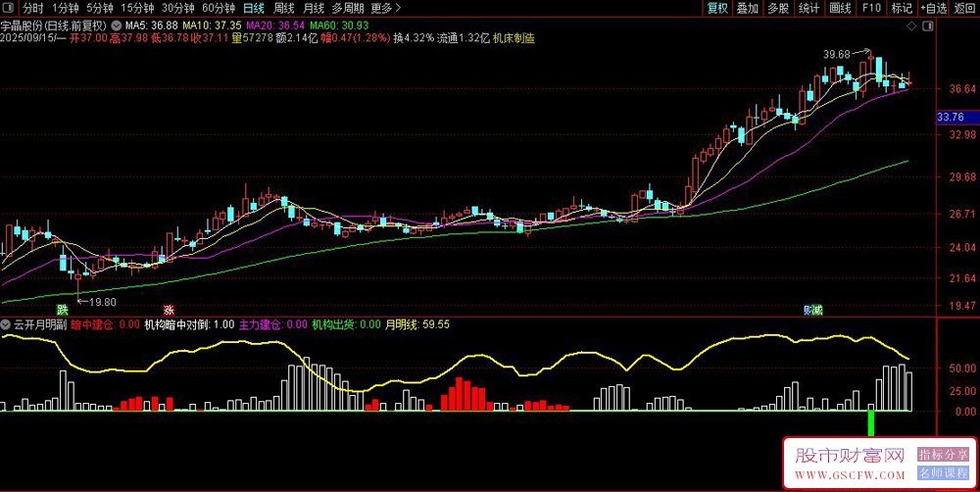Click the 指标分享 link in banner
The width and height of the screenshot is (980, 492).
[943, 455]
